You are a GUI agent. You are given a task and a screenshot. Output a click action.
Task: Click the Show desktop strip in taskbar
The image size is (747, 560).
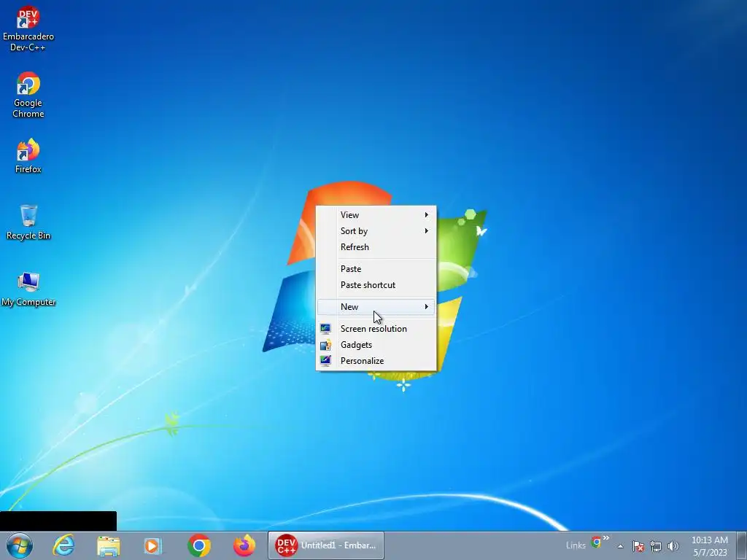point(742,545)
